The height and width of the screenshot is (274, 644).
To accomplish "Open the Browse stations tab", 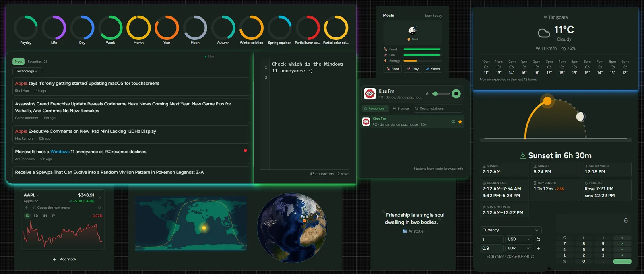I will 401,109.
